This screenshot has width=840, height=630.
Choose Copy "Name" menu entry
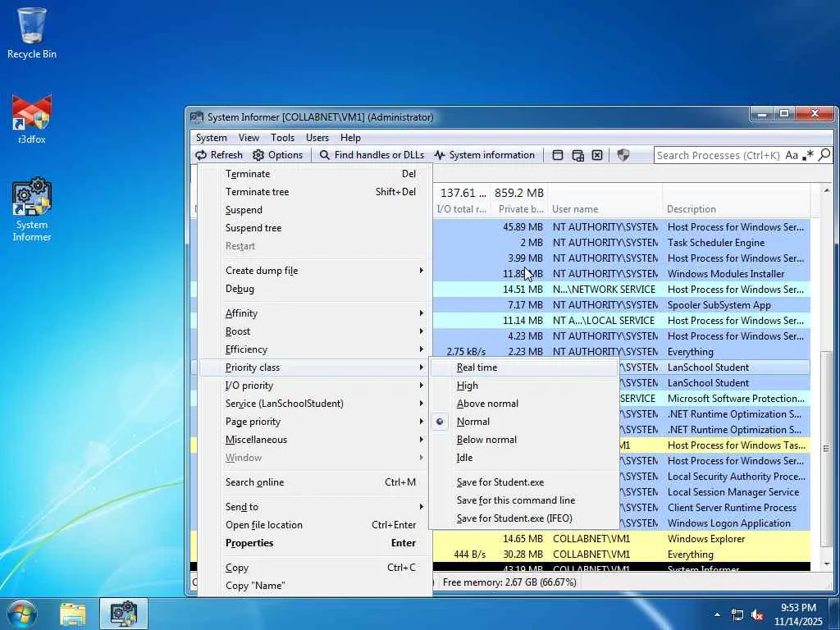tap(315, 586)
